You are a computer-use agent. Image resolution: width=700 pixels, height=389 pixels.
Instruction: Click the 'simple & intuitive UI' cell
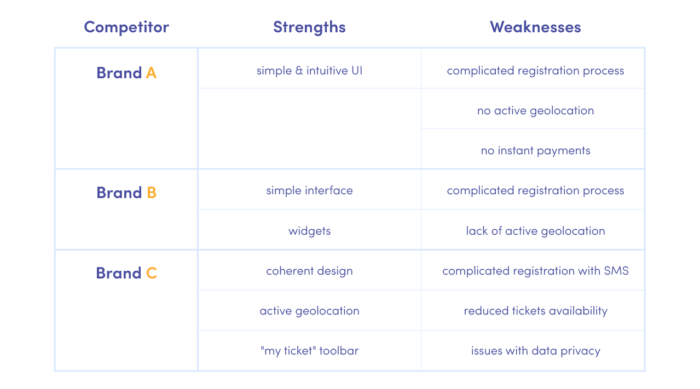tap(309, 68)
